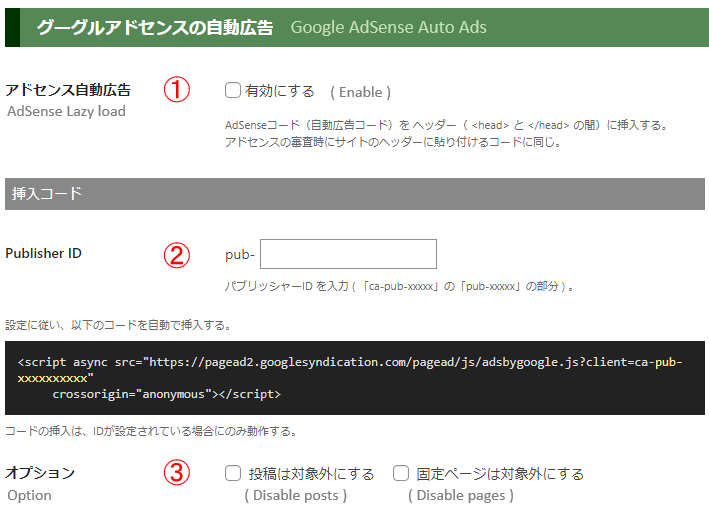This screenshot has height=513, width=709.
Task: Select the 有効にする label text
Action: [279, 91]
